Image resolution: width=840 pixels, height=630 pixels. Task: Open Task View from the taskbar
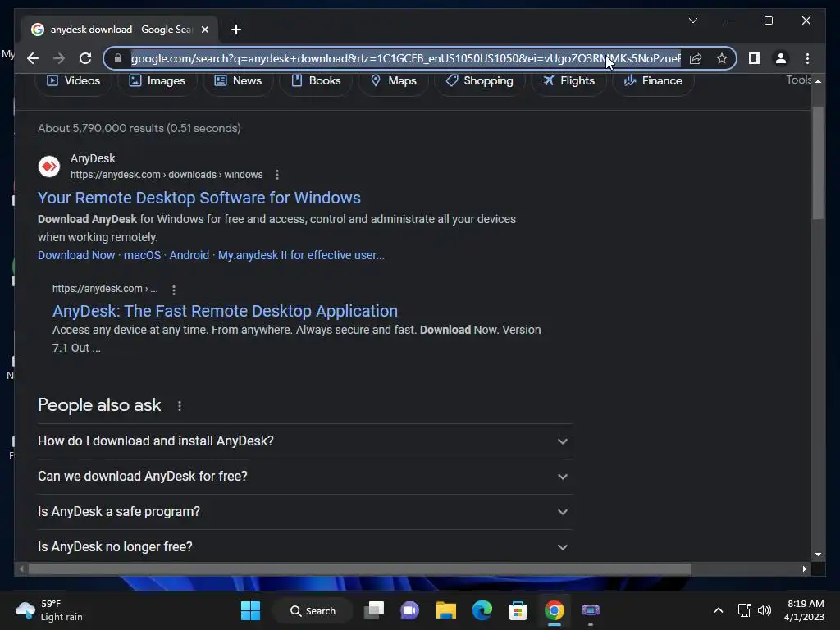click(374, 610)
